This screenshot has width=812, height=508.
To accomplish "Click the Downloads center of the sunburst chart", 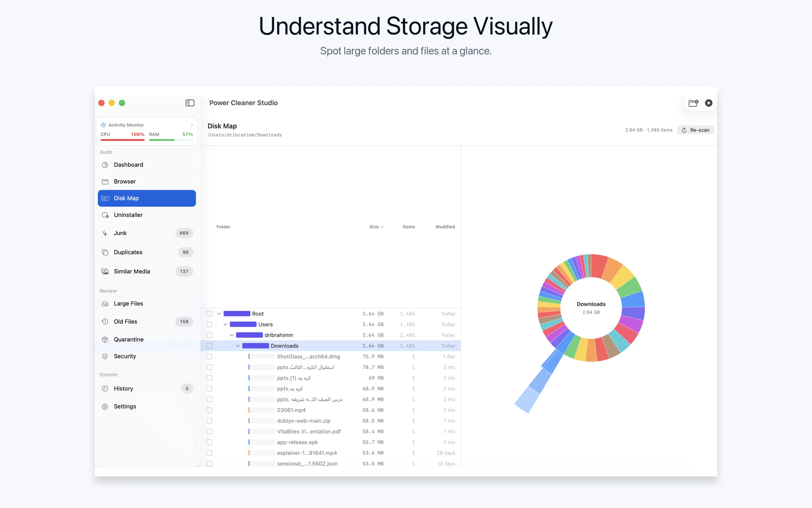I will [x=591, y=308].
